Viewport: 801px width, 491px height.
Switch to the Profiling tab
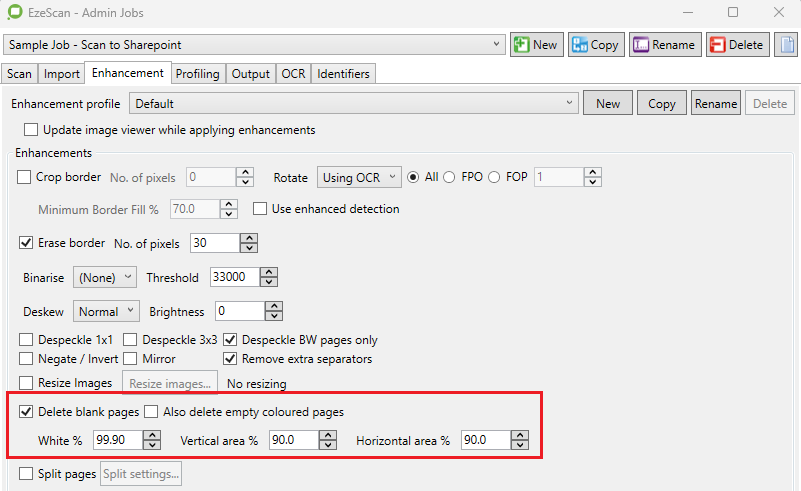coord(198,74)
